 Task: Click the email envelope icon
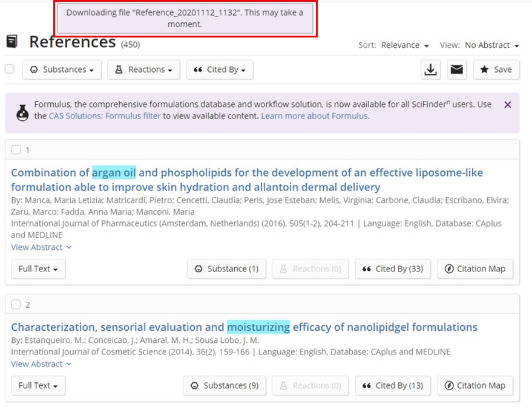pos(457,70)
